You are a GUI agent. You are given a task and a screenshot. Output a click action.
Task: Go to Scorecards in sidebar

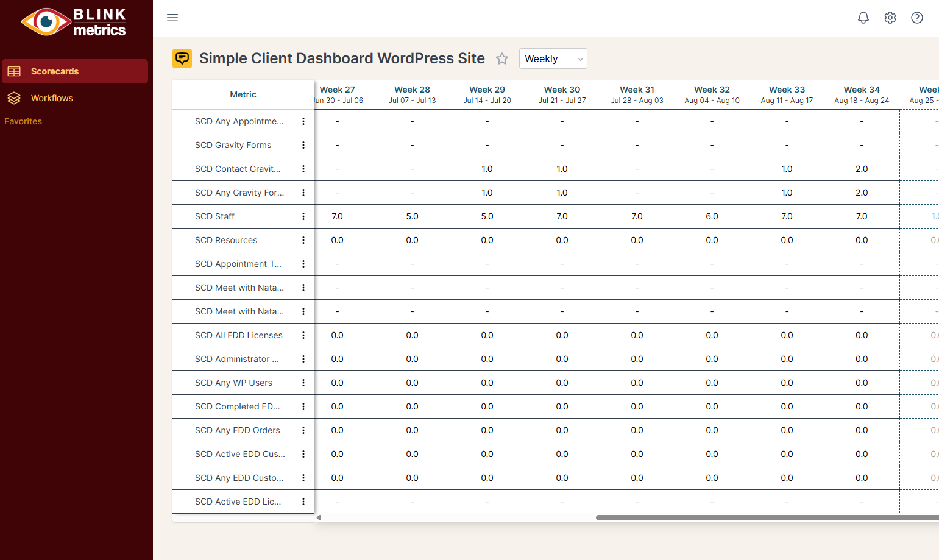(55, 71)
